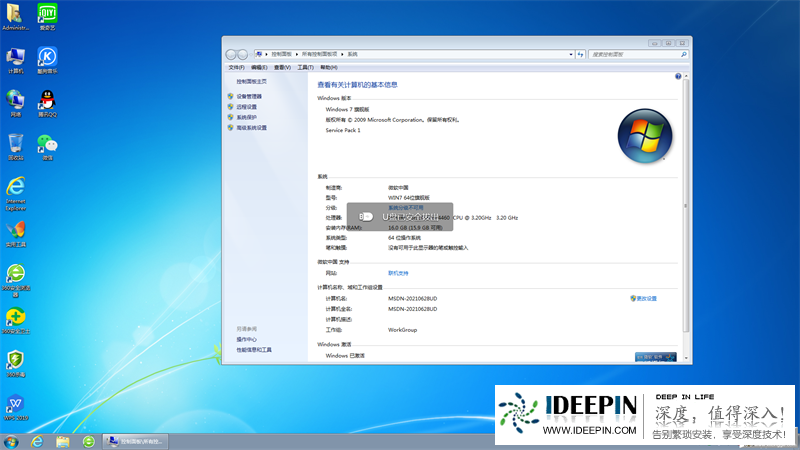
Task: Open 系统保护 in the sidebar
Action: tap(246, 117)
